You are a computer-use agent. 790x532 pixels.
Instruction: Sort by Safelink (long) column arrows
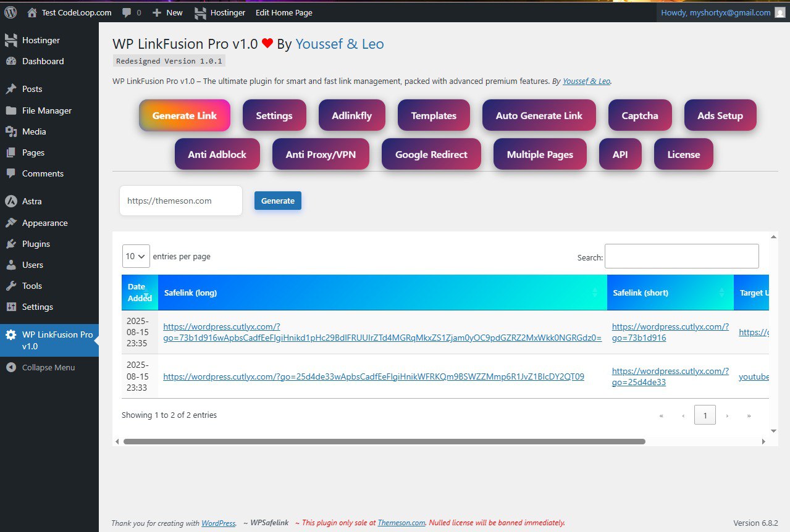595,293
